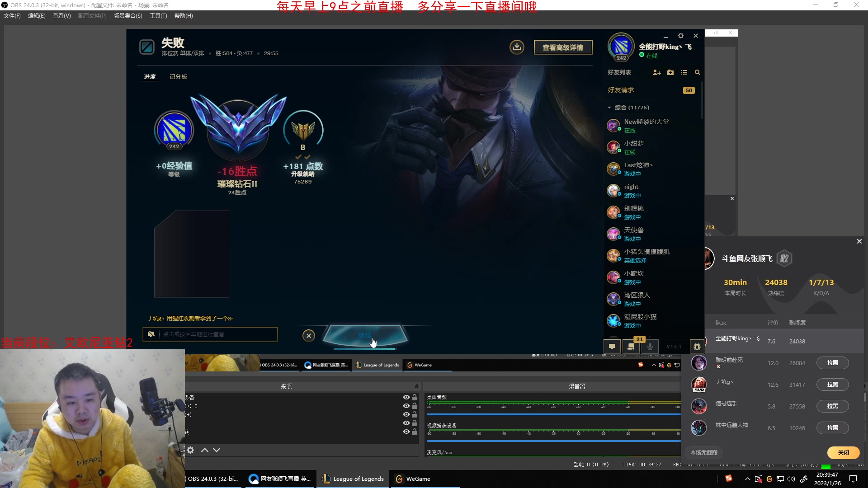Open the chat bubble icon below friends list
Image resolution: width=868 pixels, height=488 pixels.
[612, 347]
